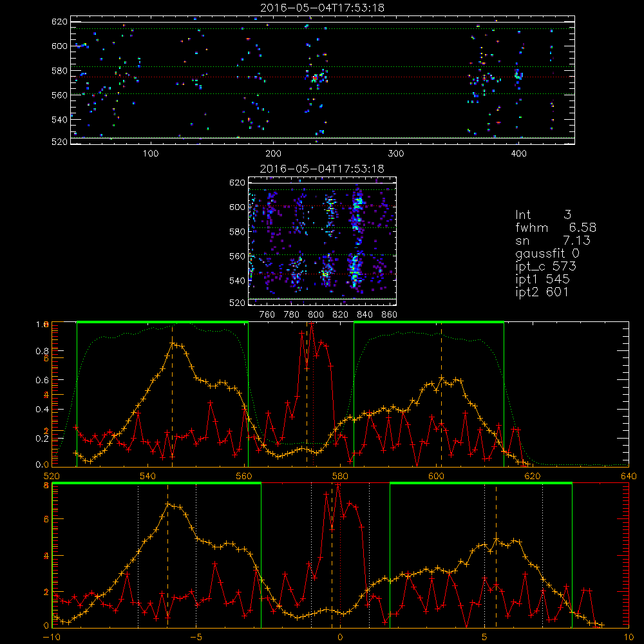Select the 'fwhm 6.58' readout line
The height and width of the screenshot is (644, 644).
556,227
